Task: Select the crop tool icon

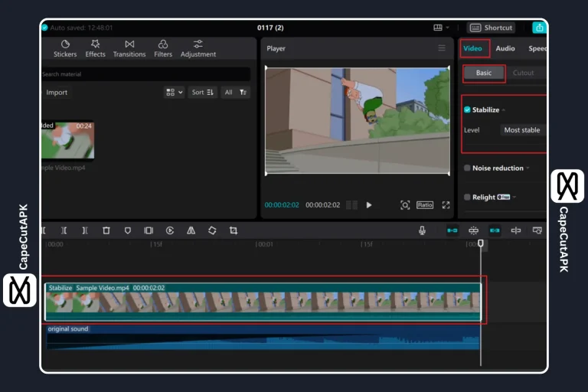Action: 234,230
